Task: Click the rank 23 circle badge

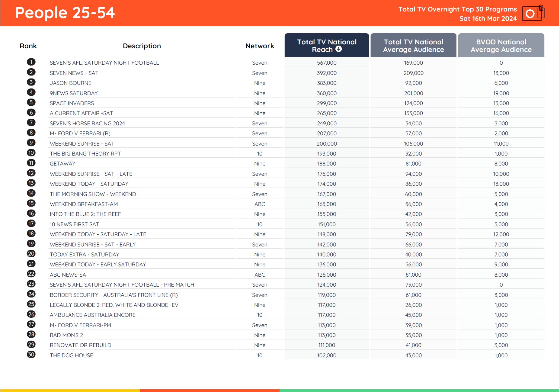Action: [31, 284]
